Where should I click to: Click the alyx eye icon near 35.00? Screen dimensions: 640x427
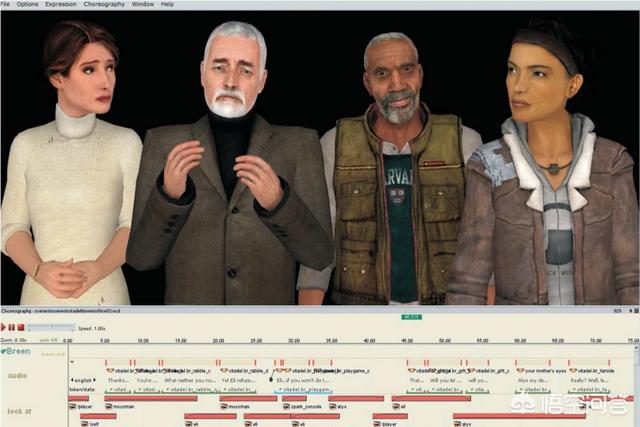(x=333, y=407)
